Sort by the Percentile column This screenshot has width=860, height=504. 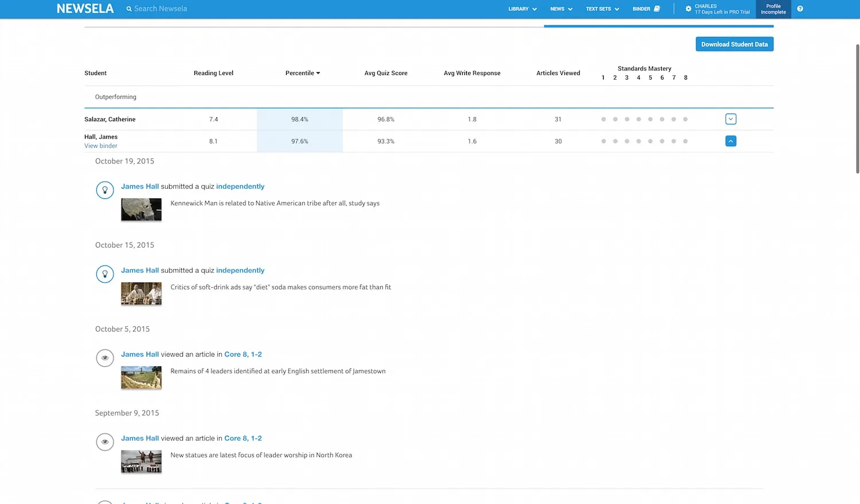(302, 73)
